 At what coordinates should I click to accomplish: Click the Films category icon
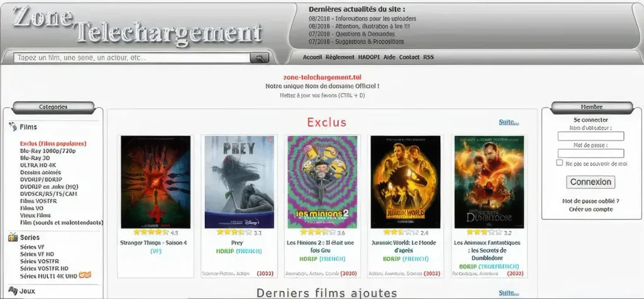pos(13,127)
